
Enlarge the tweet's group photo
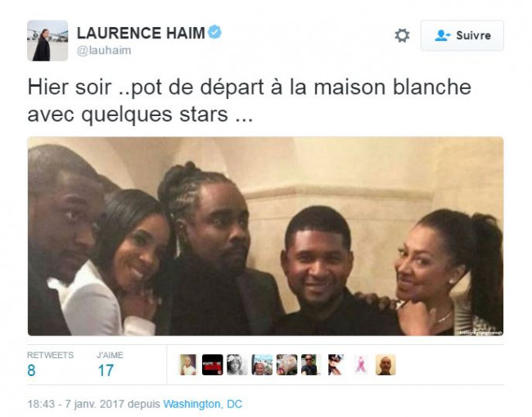(x=265, y=236)
